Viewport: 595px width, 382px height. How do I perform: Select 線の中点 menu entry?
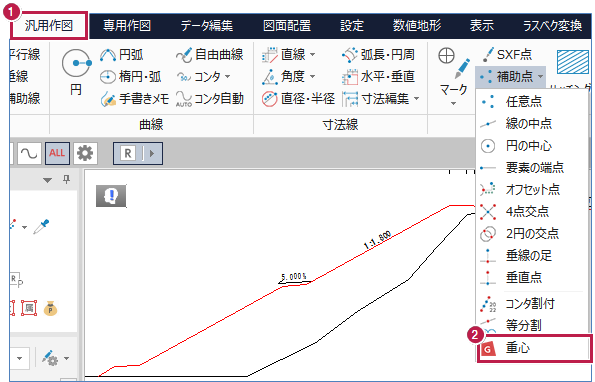pyautogui.click(x=529, y=124)
